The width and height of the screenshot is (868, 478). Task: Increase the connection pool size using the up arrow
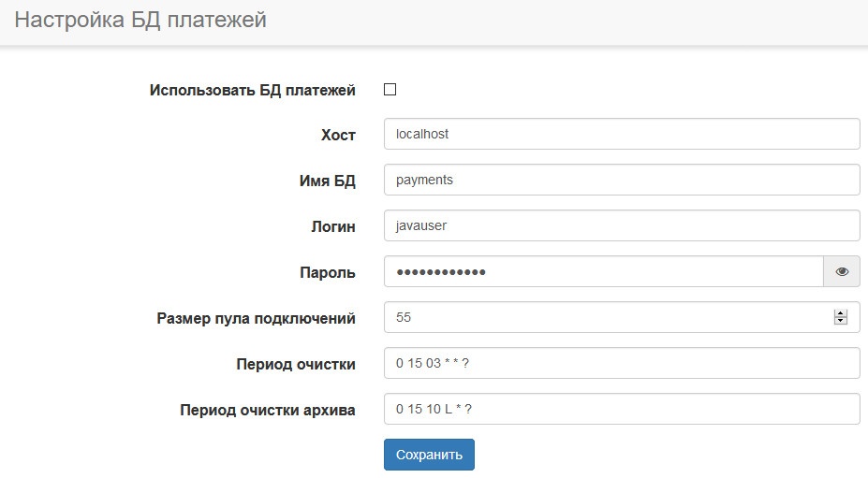[840, 313]
